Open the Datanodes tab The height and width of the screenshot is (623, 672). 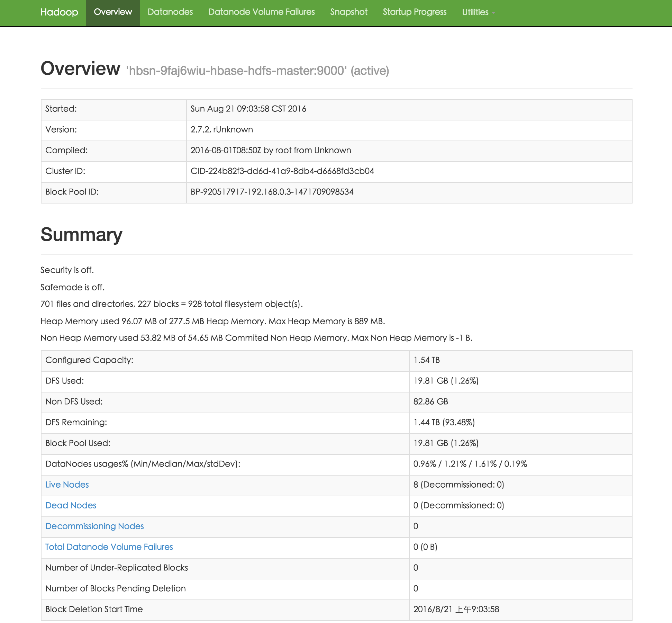click(170, 12)
